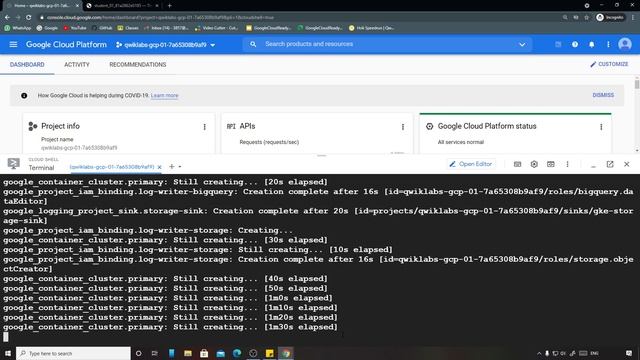Click the browser back arrow
Viewport: 640px width, 360px height.
[x=7, y=18]
